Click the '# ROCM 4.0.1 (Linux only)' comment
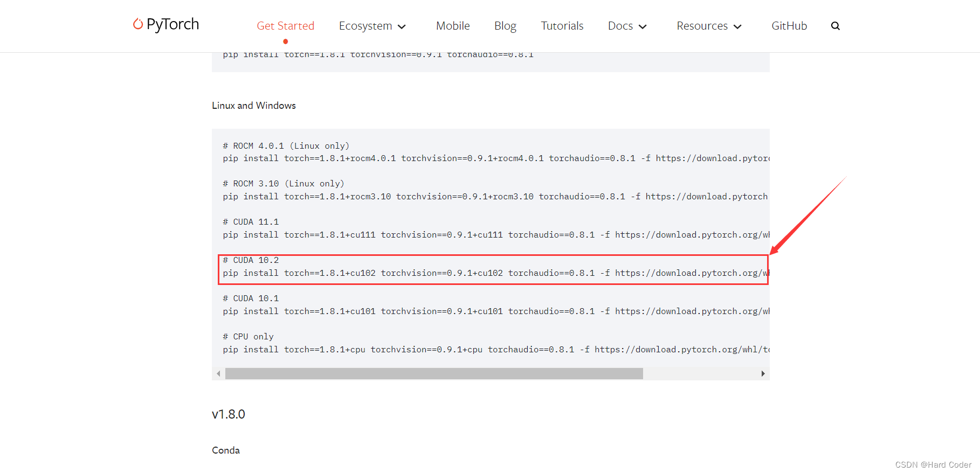 coord(286,146)
